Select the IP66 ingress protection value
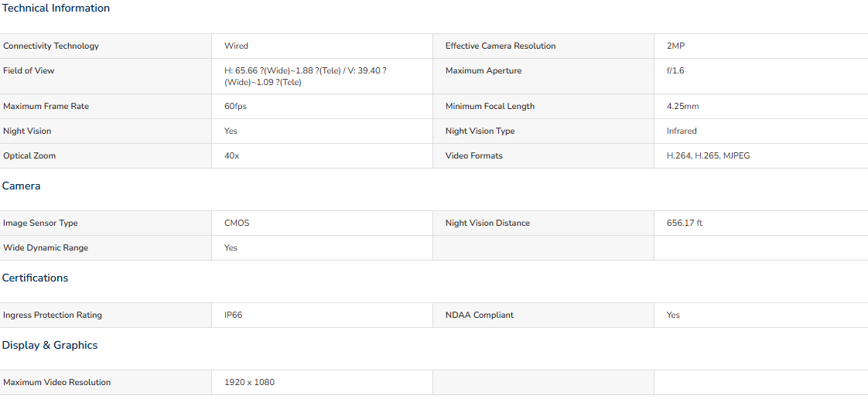Viewport: 868px width, 399px height. 233,315
